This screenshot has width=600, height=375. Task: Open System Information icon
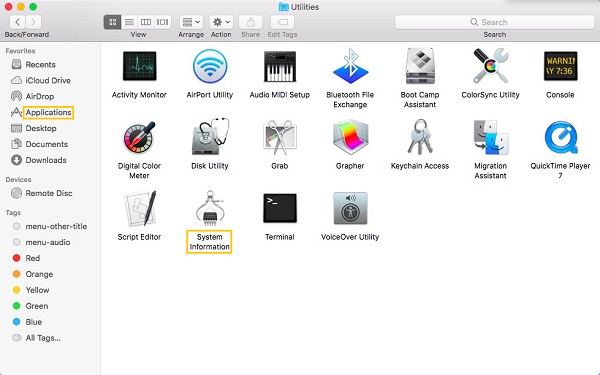coord(210,208)
